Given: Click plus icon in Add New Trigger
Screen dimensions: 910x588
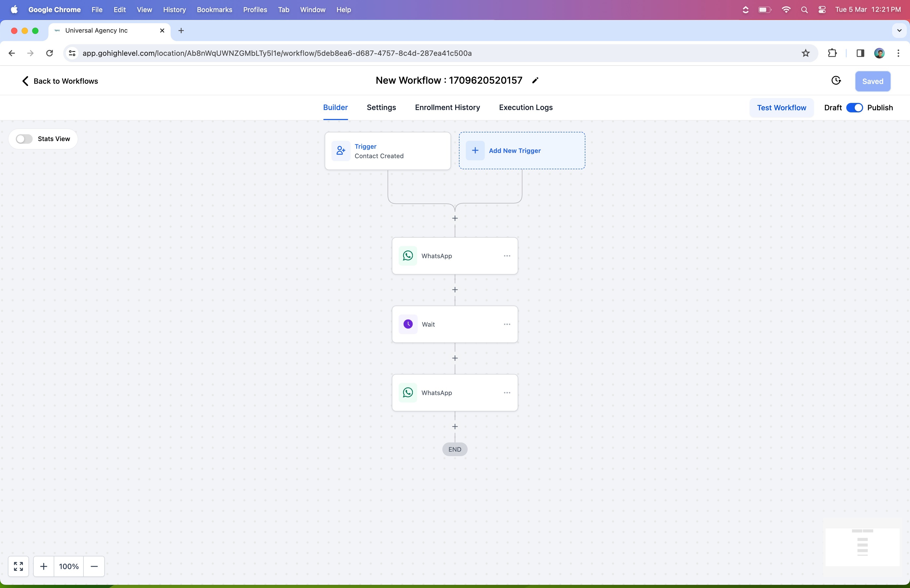Looking at the screenshot, I should pos(475,151).
